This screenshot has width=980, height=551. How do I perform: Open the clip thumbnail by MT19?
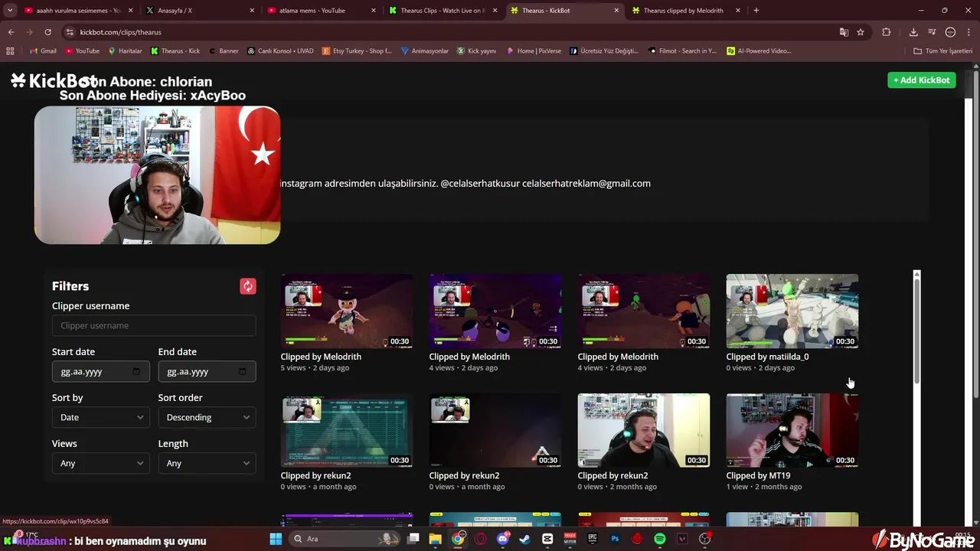coord(792,430)
